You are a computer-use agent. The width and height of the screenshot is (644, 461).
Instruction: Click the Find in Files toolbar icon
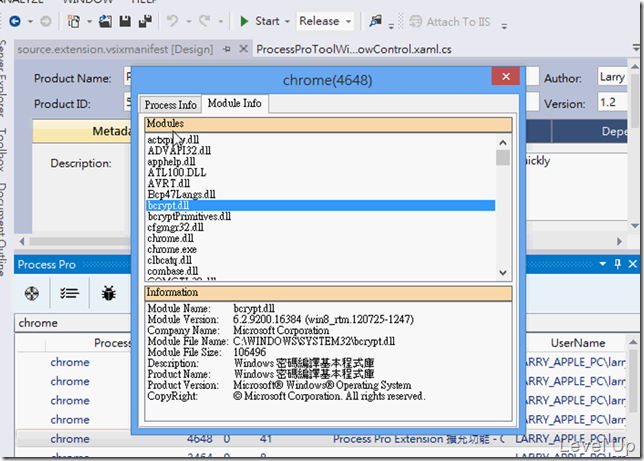[375, 21]
